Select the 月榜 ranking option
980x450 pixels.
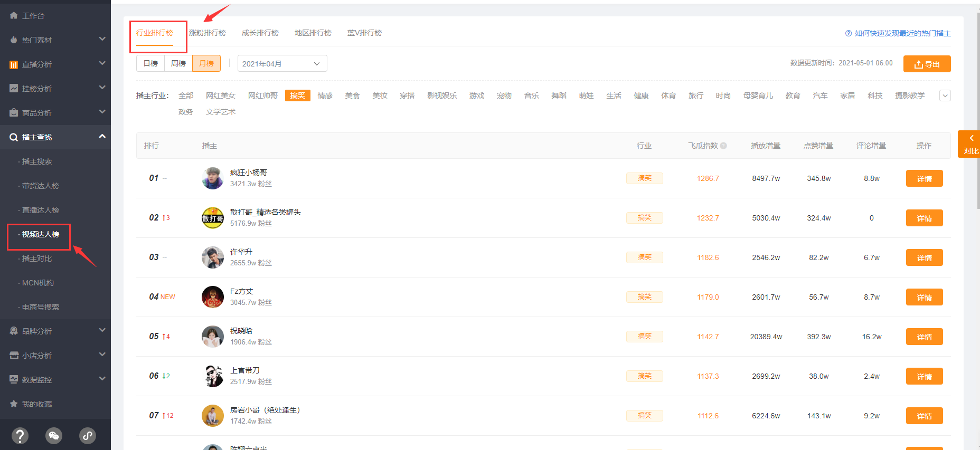tap(206, 63)
